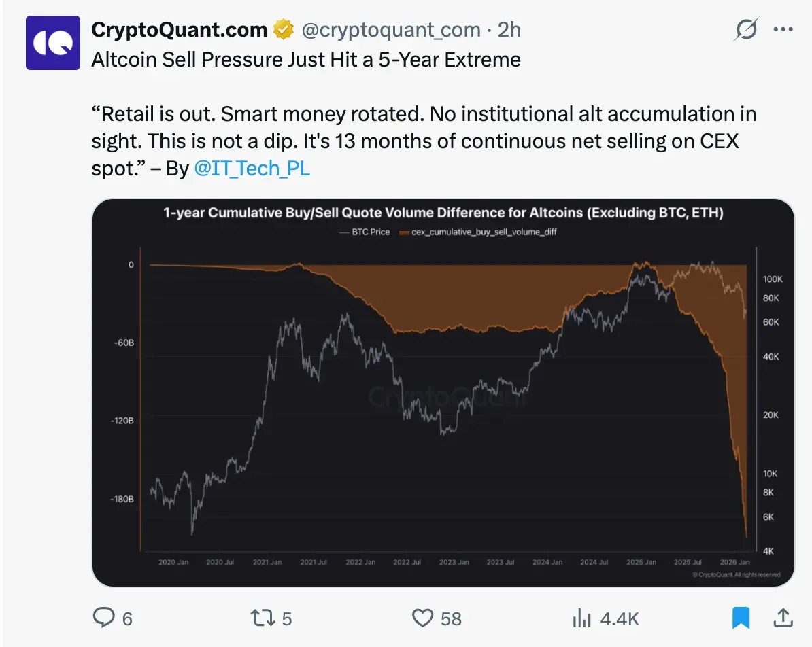Click the gold verified badge next to CryptoQuant.com
Image resolution: width=812 pixels, height=647 pixels.
point(284,29)
